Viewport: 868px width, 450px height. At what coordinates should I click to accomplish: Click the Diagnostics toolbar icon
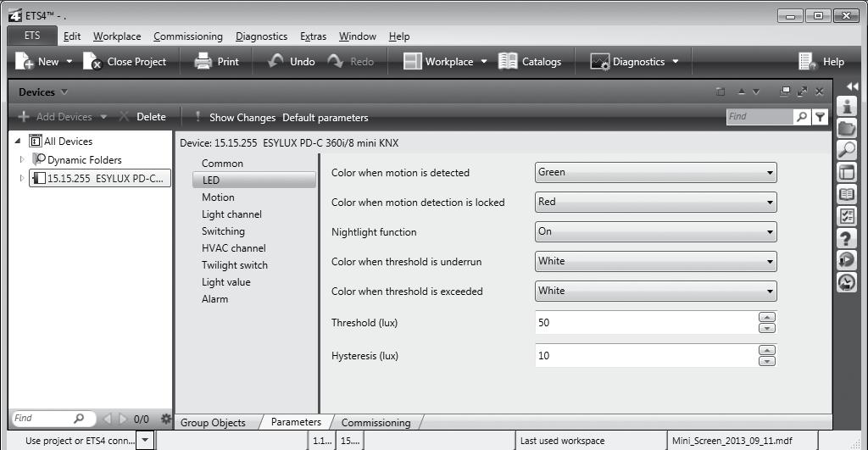(599, 61)
